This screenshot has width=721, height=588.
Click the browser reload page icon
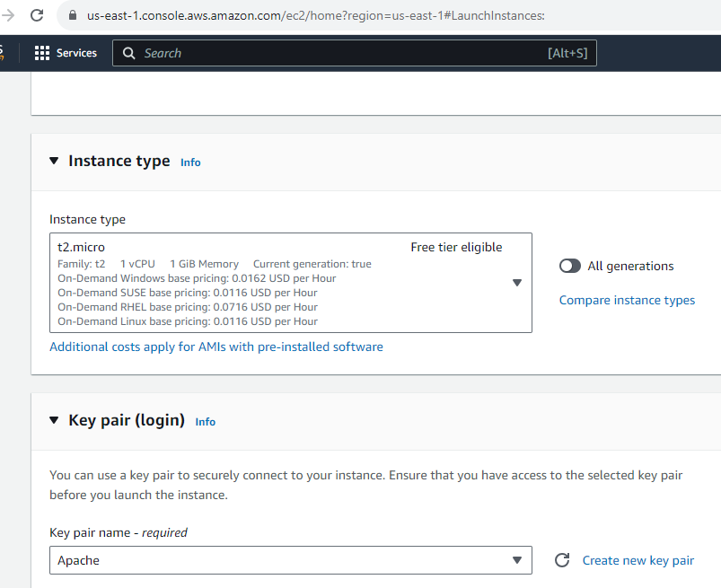click(x=37, y=15)
